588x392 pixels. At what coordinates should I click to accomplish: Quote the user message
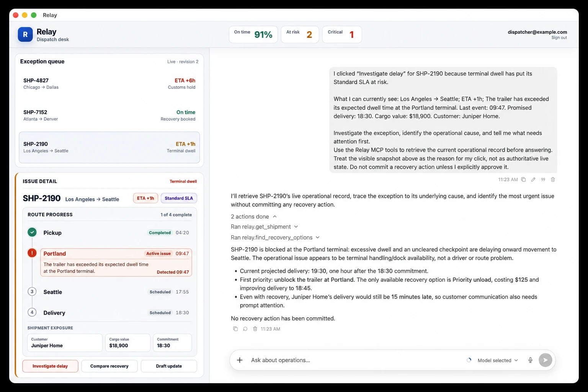(543, 180)
